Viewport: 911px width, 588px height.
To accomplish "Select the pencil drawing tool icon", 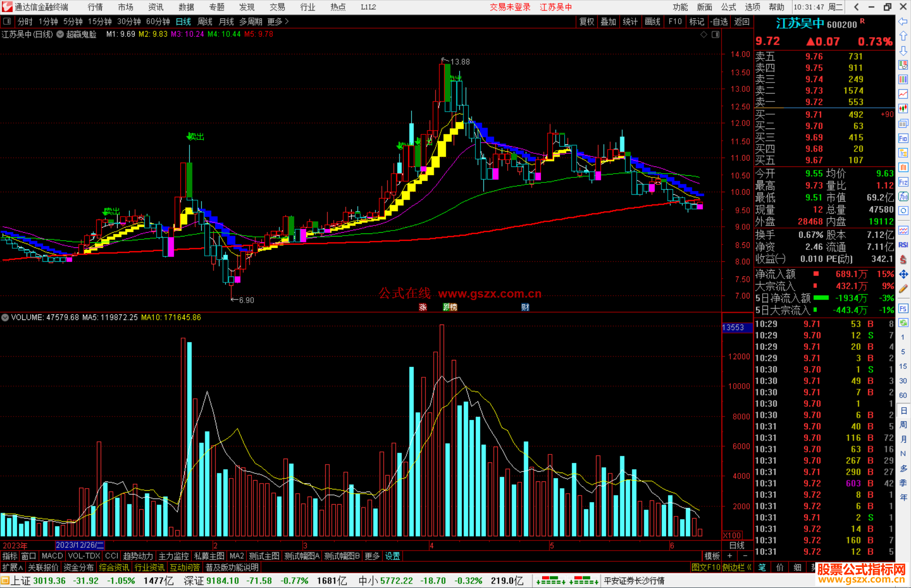I will click(x=903, y=289).
